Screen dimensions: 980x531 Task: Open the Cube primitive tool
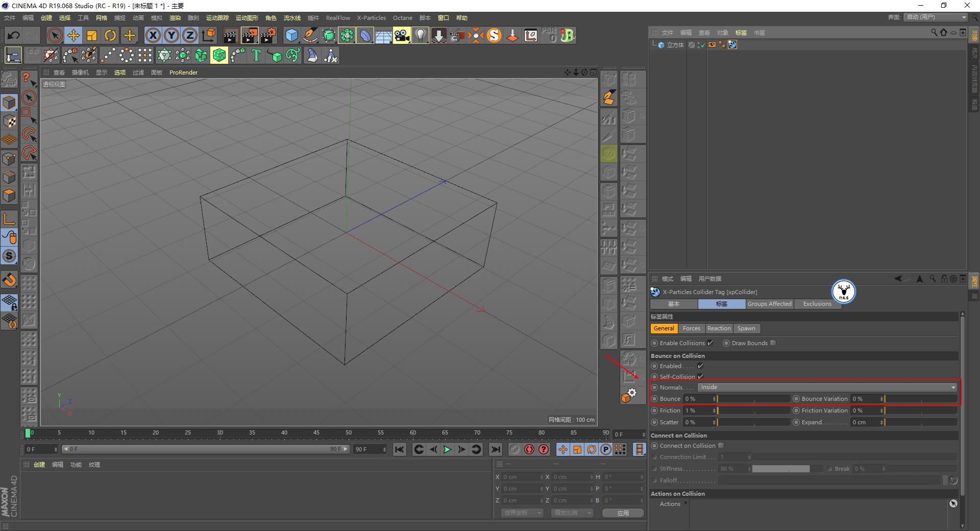pos(291,35)
